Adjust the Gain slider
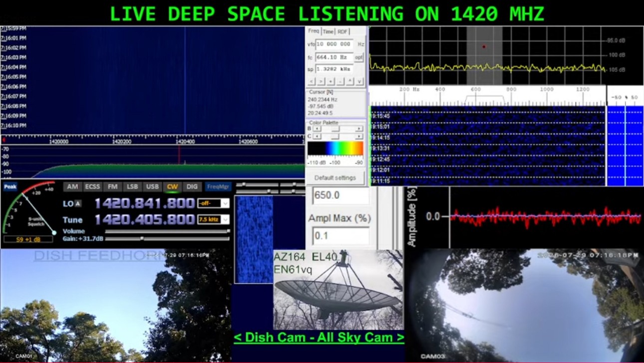Image resolution: width=644 pixels, height=363 pixels. click(x=168, y=239)
